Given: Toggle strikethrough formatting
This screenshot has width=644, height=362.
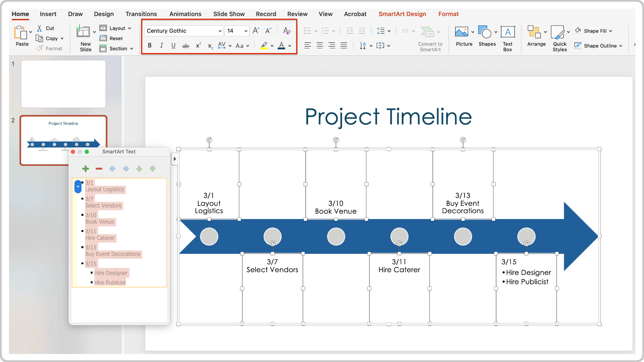Looking at the screenshot, I should click(186, 45).
